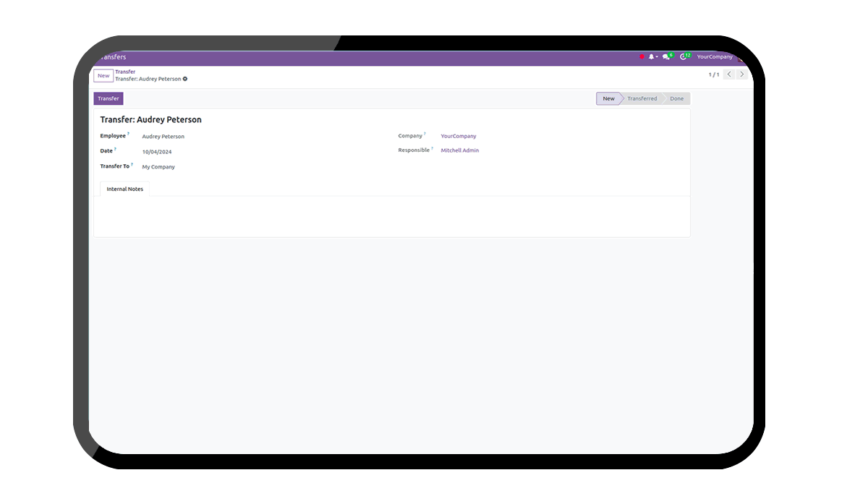Click the Date field showing 10/04/2024
The height and width of the screenshot is (504, 868).
157,152
